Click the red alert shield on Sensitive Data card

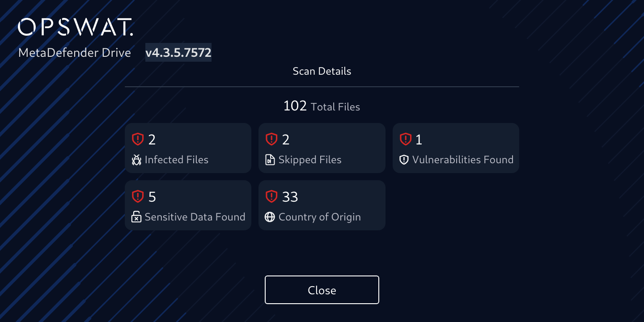coord(137,196)
